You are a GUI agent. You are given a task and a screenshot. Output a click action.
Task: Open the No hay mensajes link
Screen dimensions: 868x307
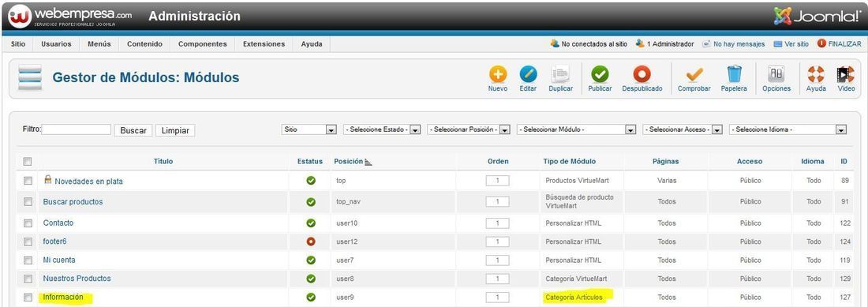(734, 43)
